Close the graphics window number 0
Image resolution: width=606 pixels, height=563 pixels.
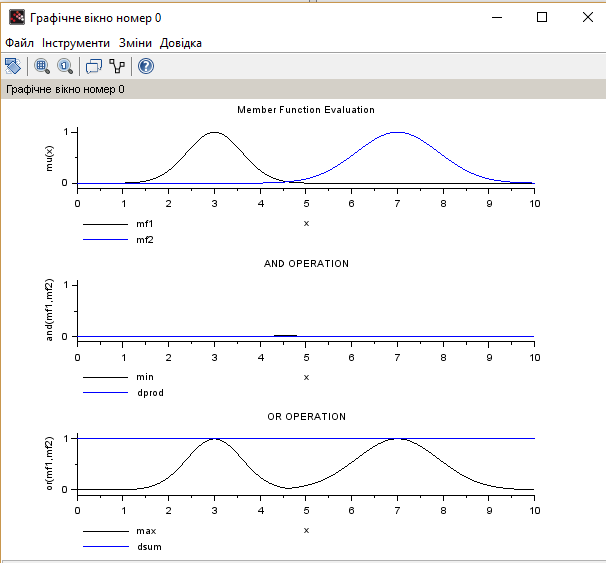(x=588, y=17)
